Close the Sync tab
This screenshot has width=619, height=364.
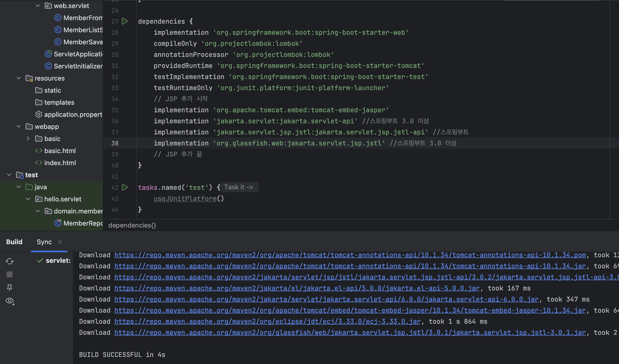point(60,242)
